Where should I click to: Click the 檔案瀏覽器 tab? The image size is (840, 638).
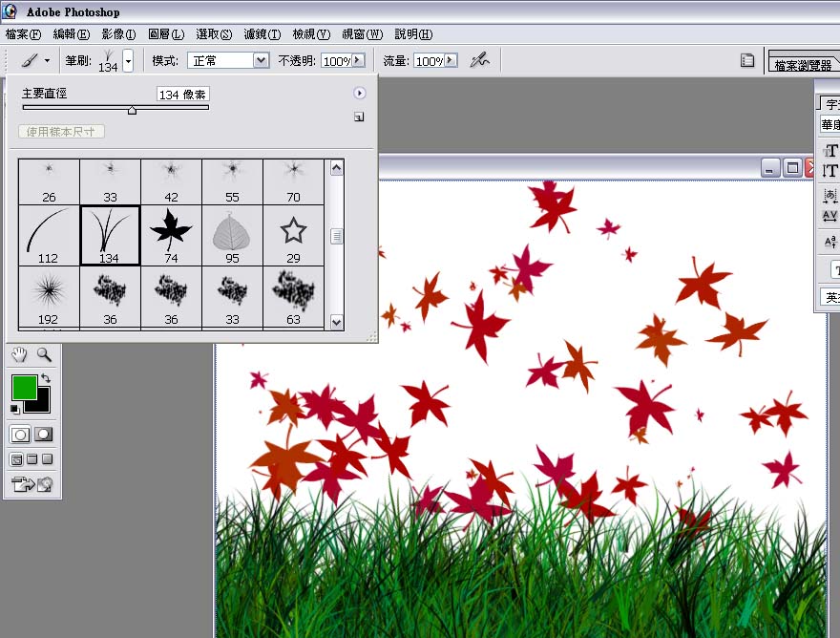coord(803,65)
